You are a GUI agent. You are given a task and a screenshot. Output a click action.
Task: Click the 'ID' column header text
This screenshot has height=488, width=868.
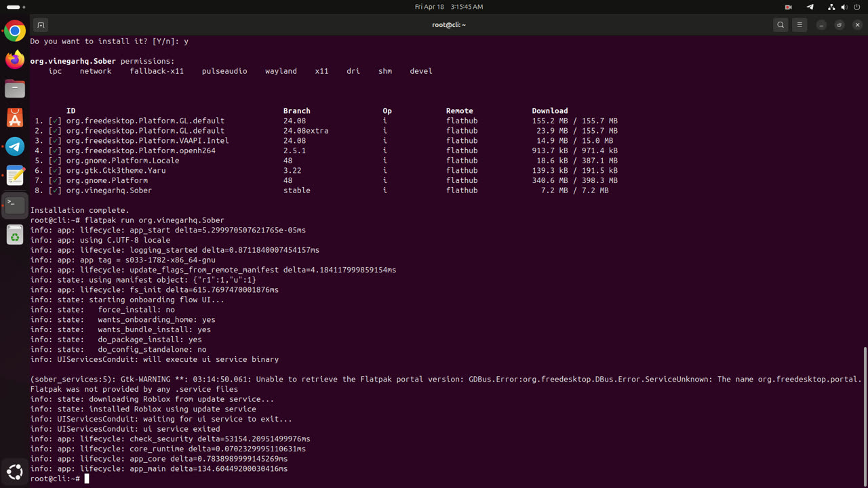pyautogui.click(x=71, y=110)
